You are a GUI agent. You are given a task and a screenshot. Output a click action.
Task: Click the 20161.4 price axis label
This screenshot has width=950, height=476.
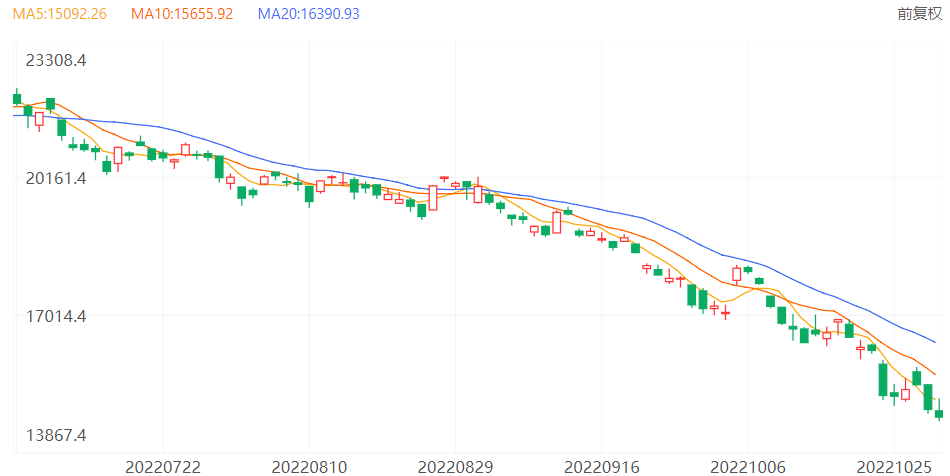tap(56, 178)
